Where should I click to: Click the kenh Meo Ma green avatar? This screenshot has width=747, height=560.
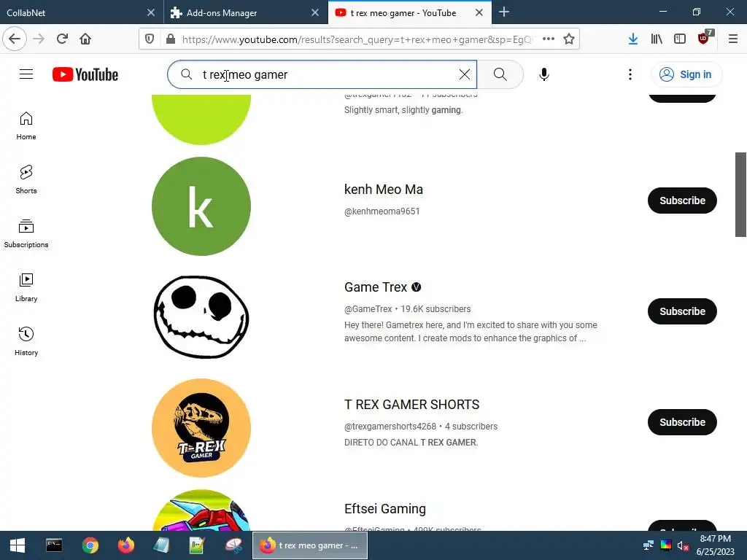[x=201, y=206]
